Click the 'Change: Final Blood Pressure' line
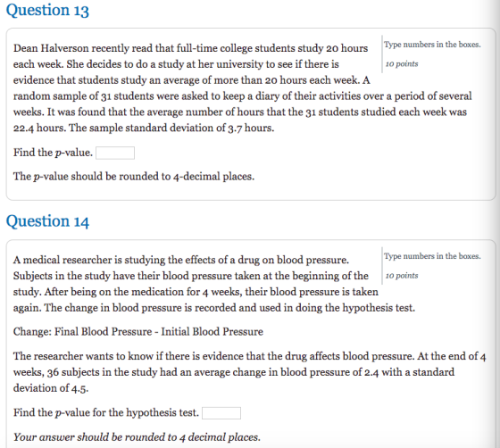 (138, 332)
